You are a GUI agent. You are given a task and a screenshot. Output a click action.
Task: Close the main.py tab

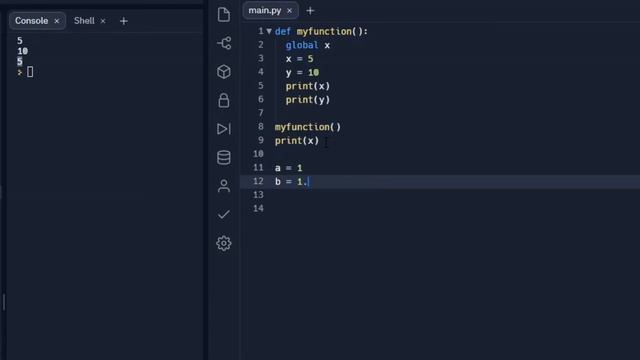289,11
